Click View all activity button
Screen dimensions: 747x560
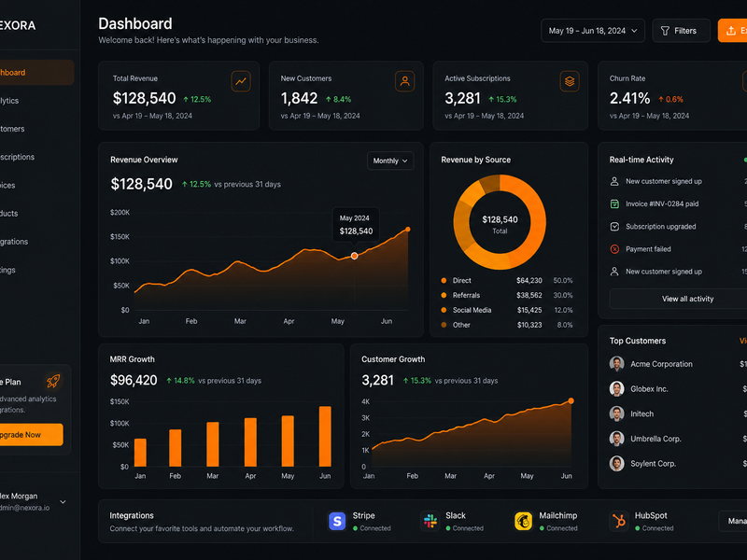(x=687, y=299)
